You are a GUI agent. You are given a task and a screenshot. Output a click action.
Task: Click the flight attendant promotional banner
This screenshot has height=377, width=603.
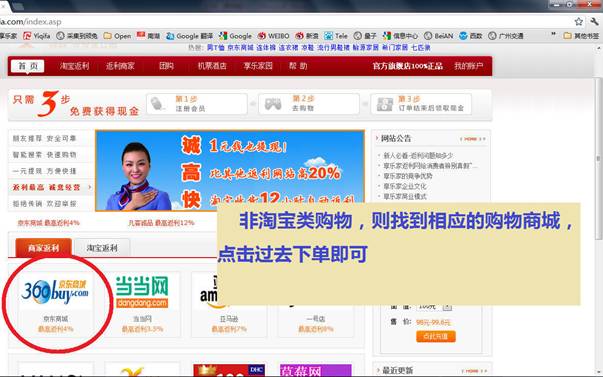(230, 170)
